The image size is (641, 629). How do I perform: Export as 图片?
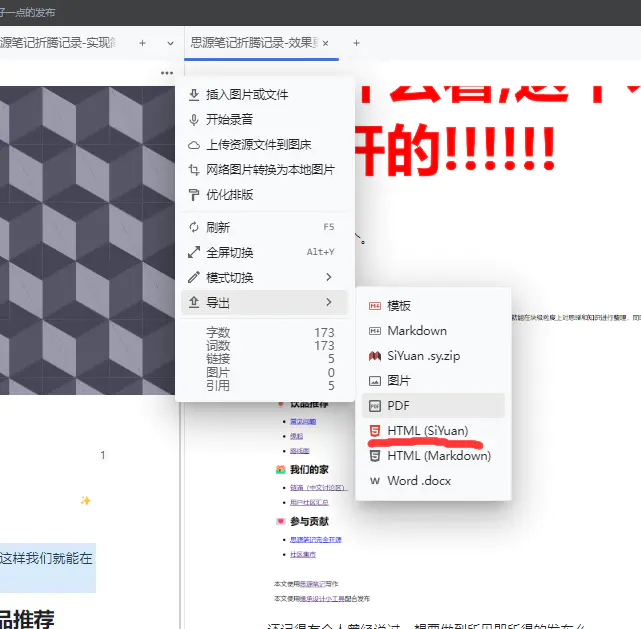tap(433, 381)
